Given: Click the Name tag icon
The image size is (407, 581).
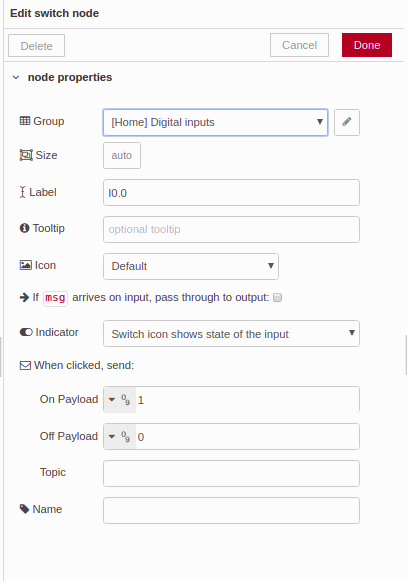Looking at the screenshot, I should click(x=24, y=509).
